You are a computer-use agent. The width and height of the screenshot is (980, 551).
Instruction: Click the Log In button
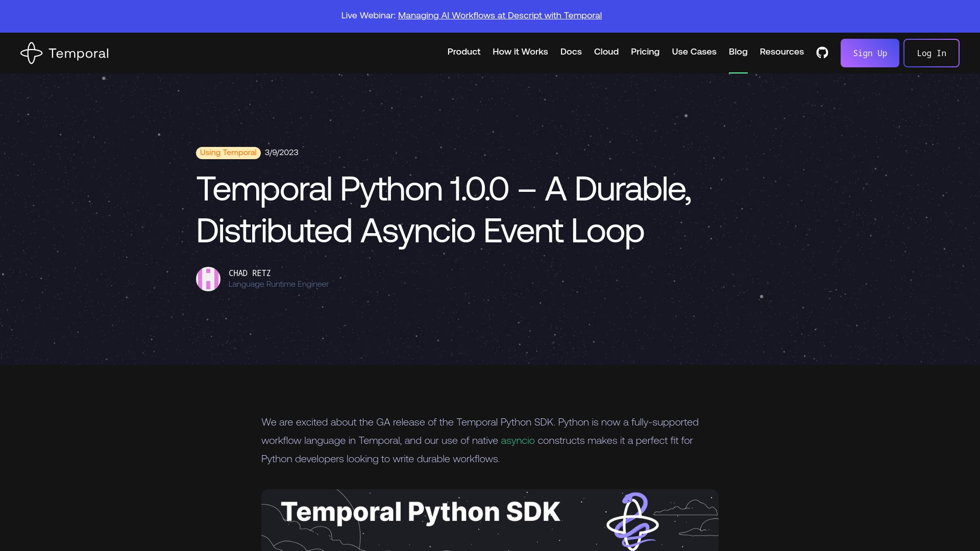tap(931, 53)
